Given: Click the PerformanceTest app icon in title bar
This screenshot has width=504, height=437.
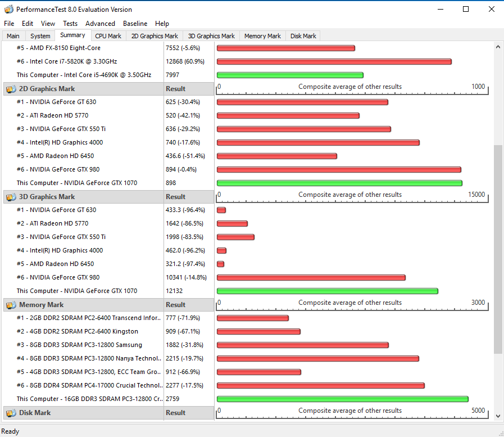Looking at the screenshot, I should pos(8,10).
